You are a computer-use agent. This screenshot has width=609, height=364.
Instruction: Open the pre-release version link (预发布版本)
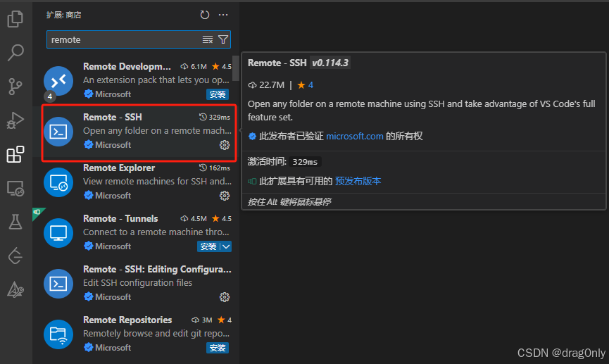(358, 181)
